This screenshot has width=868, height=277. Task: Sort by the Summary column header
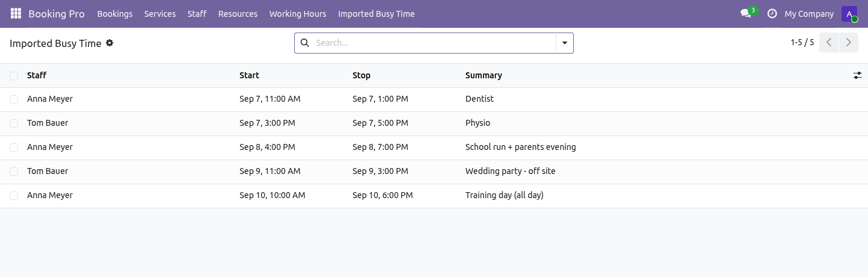point(483,75)
